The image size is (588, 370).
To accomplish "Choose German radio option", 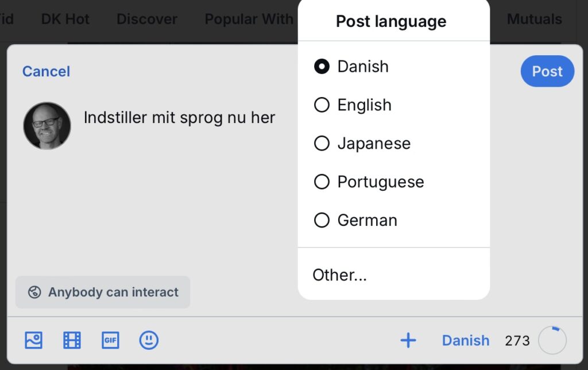I will (322, 220).
